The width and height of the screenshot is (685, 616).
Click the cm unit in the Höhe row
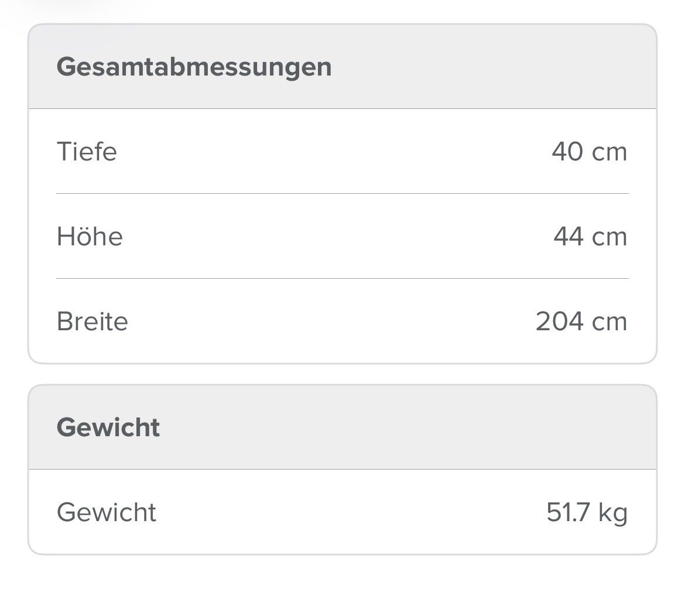[x=609, y=238]
